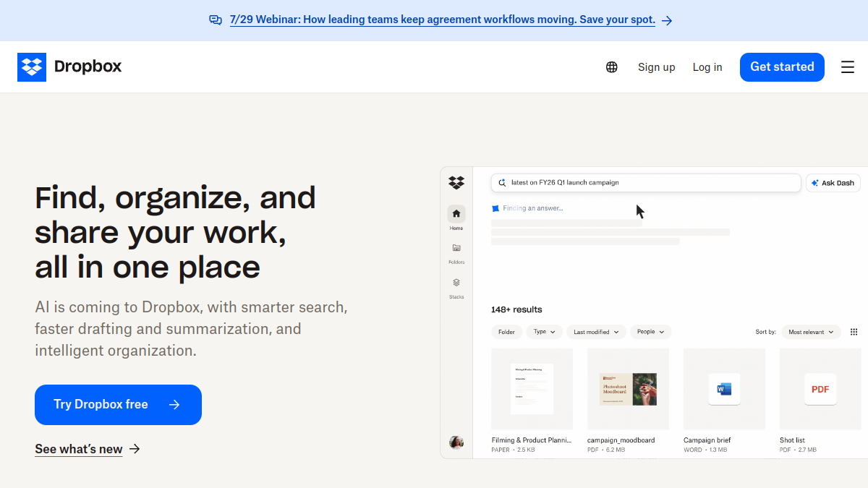Click the user avatar in preview sidebar
868x488 pixels.
[456, 442]
